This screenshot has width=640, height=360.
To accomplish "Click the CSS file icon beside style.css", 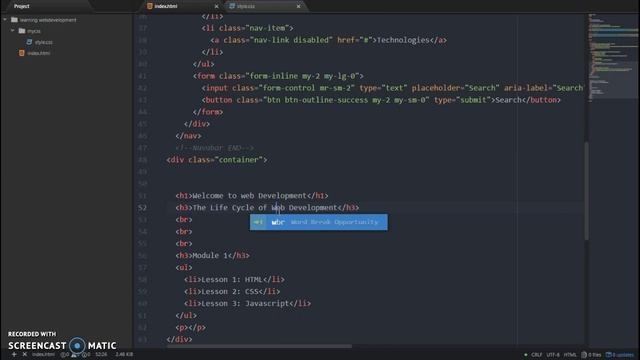I will (29, 42).
